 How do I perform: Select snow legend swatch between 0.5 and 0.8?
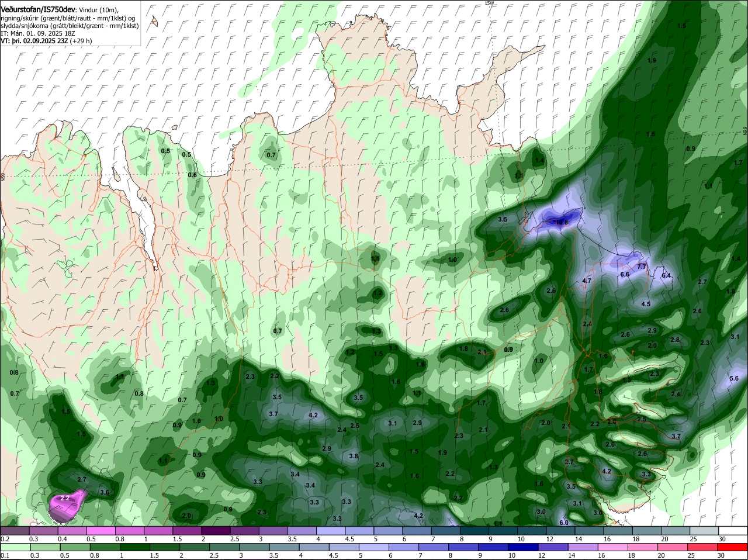[101, 530]
